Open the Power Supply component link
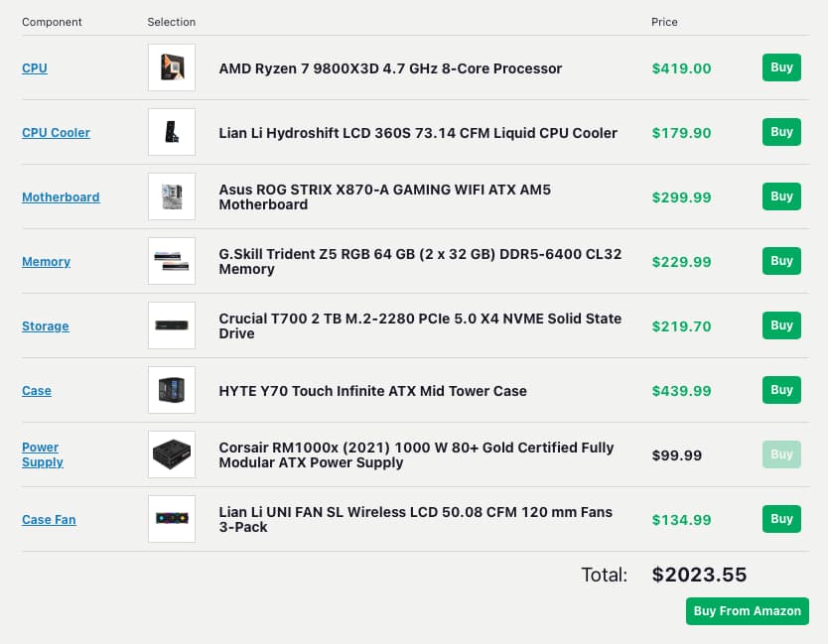828x644 pixels. click(x=43, y=454)
